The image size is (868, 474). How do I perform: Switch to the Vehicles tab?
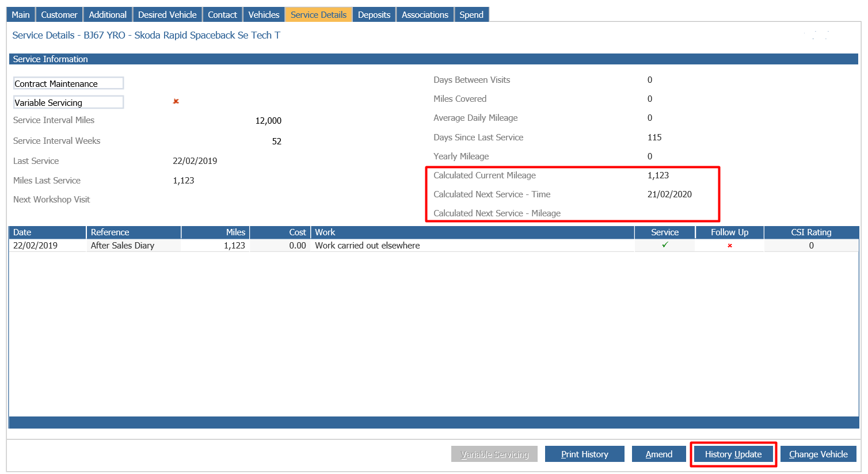pos(264,14)
